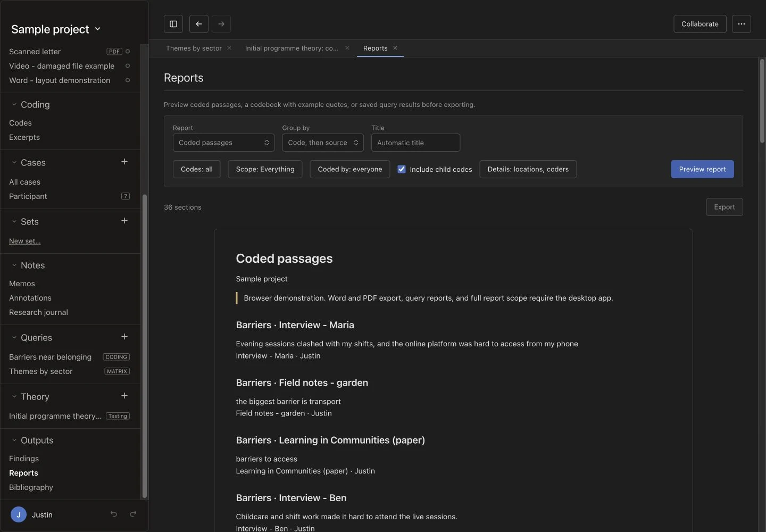This screenshot has width=766, height=532.
Task: Open the Sample project dropdown
Action: 56,29
